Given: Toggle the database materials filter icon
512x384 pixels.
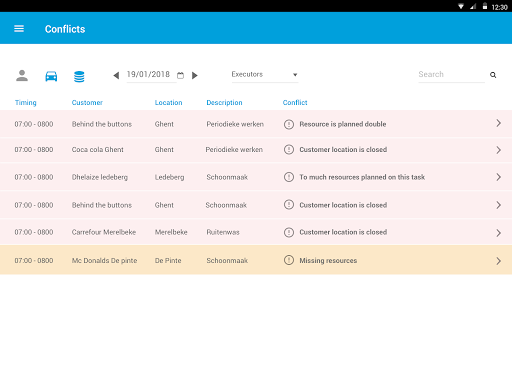Looking at the screenshot, I should (x=79, y=76).
